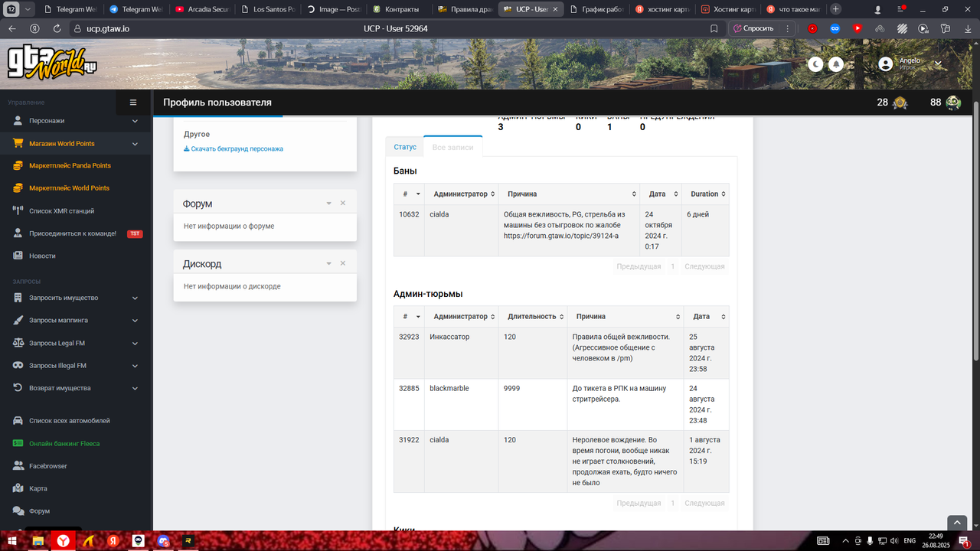Expand the Angelo account dropdown arrow
The image size is (980, 551).
[938, 64]
